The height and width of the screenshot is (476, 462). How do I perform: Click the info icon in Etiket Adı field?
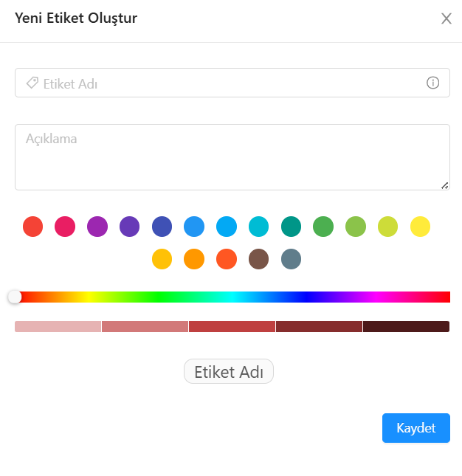coord(433,83)
